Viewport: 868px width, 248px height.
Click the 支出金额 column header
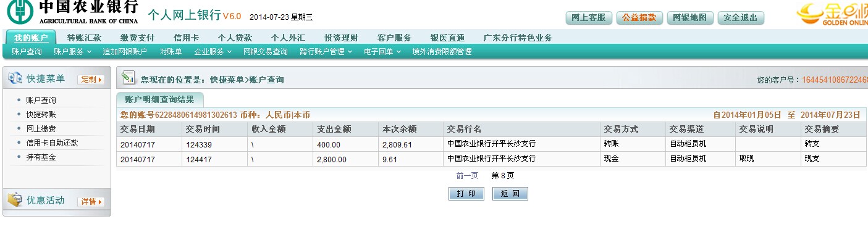(345, 130)
